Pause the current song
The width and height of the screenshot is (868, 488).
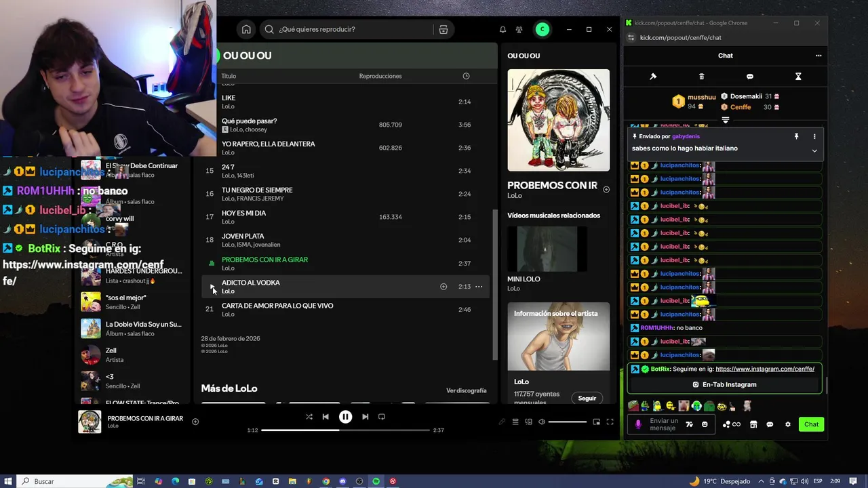click(345, 417)
